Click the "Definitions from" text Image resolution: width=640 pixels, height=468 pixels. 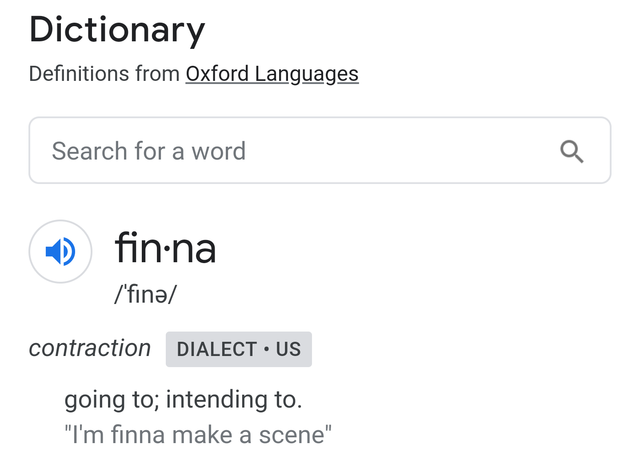[x=104, y=74]
